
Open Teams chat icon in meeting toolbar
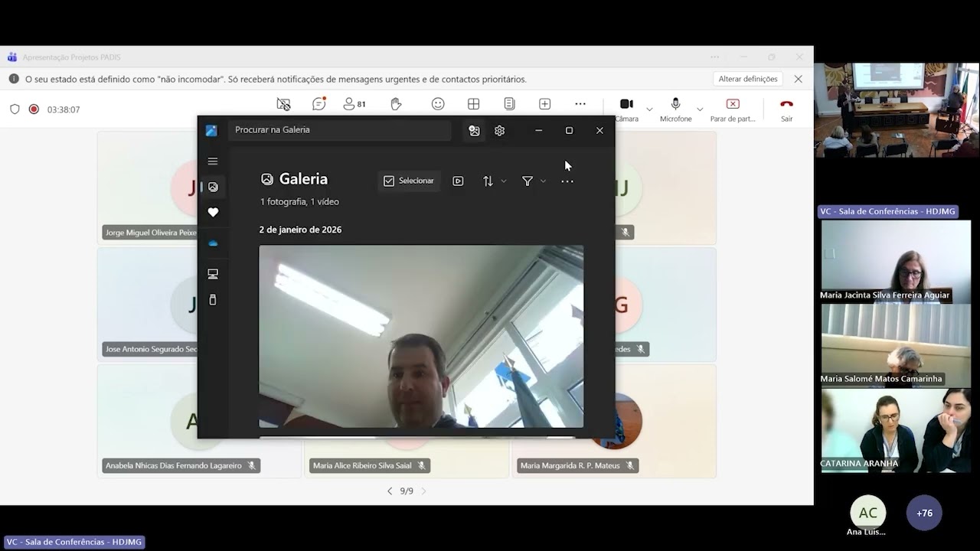coord(319,104)
